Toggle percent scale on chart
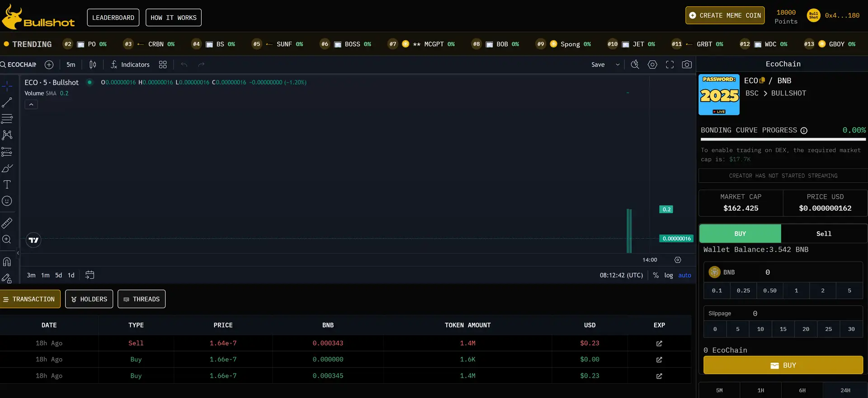 (656, 275)
